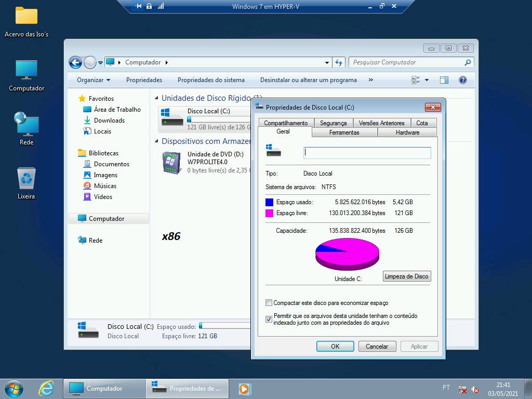This screenshot has height=399, width=532.
Task: Open Vídeos library in sidebar
Action: pyautogui.click(x=98, y=196)
